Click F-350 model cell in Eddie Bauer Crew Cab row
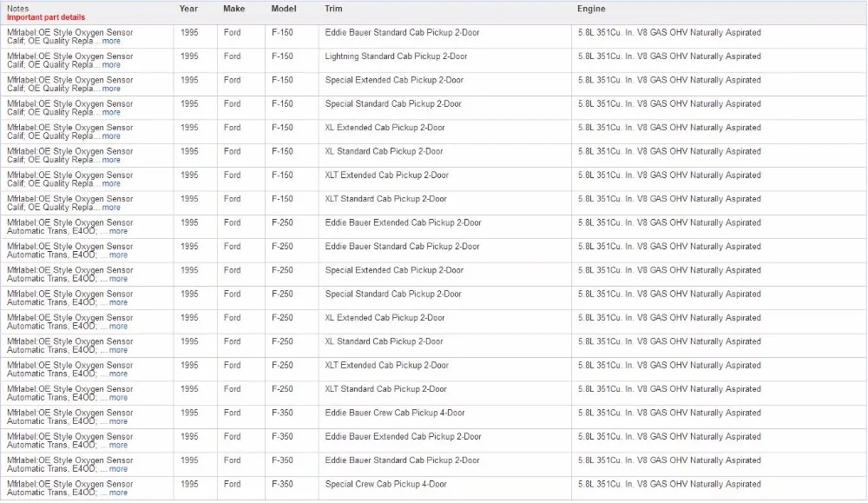 point(282,414)
